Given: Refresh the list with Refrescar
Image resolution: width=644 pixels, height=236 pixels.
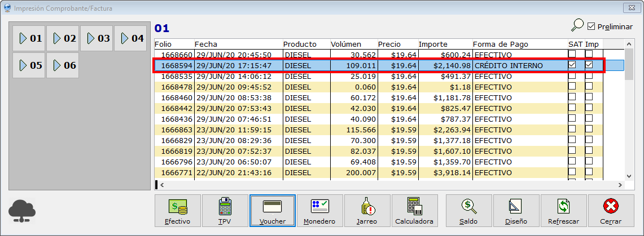Looking at the screenshot, I should point(563,211).
